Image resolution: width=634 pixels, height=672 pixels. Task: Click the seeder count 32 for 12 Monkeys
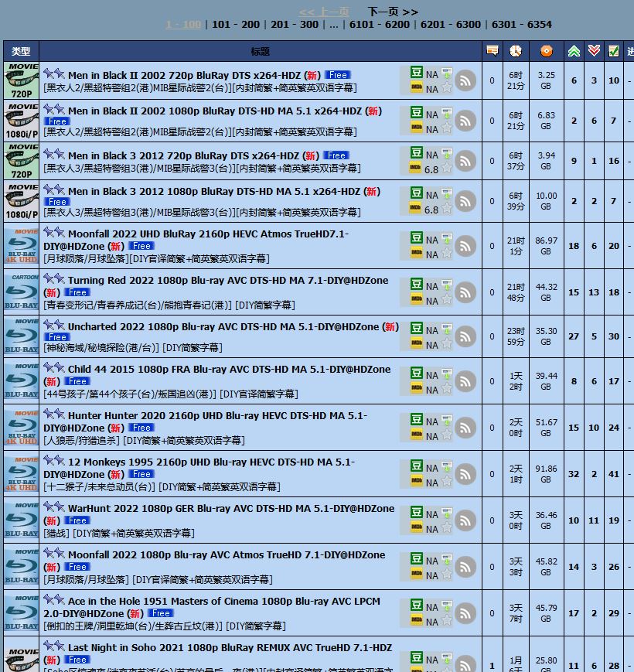[x=574, y=474]
